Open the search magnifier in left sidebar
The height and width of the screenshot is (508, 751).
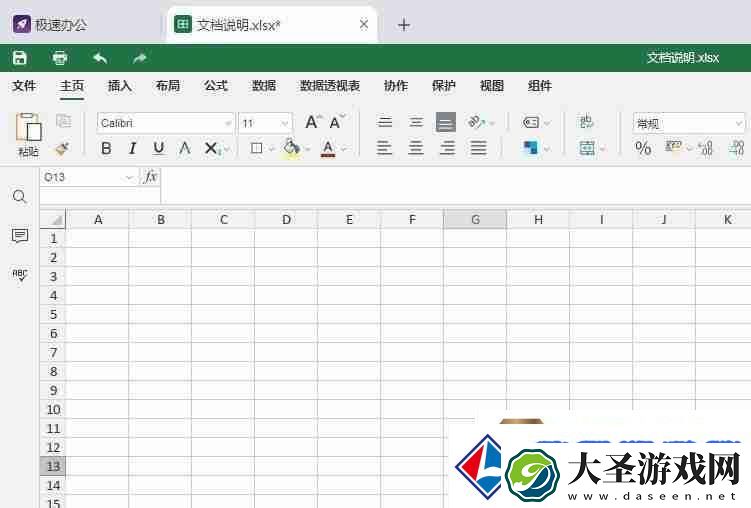[20, 196]
